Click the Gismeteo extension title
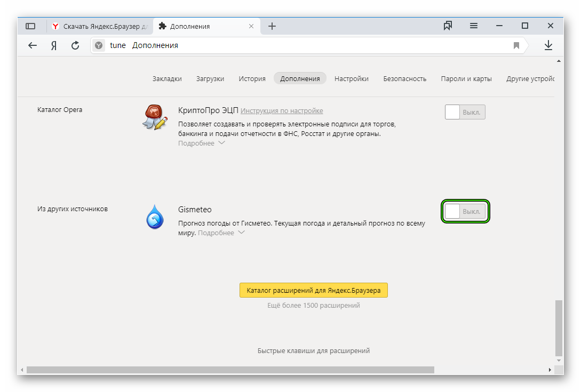581x392 pixels. pyautogui.click(x=195, y=210)
